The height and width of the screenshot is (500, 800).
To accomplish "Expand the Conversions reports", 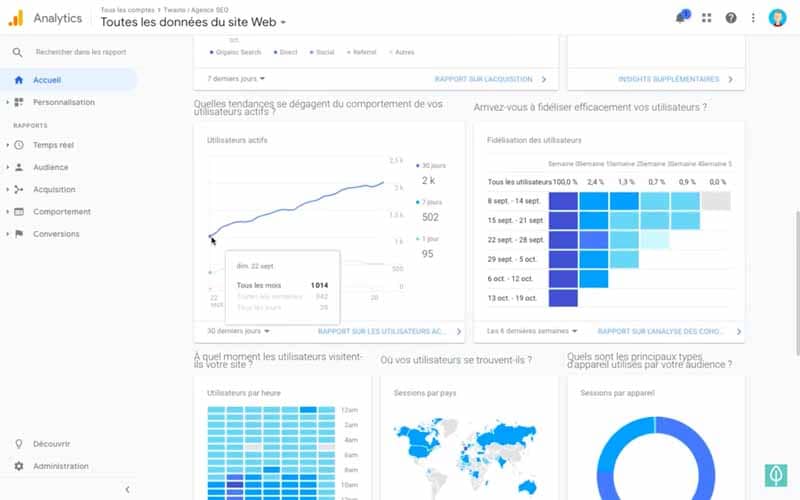I will [x=7, y=234].
